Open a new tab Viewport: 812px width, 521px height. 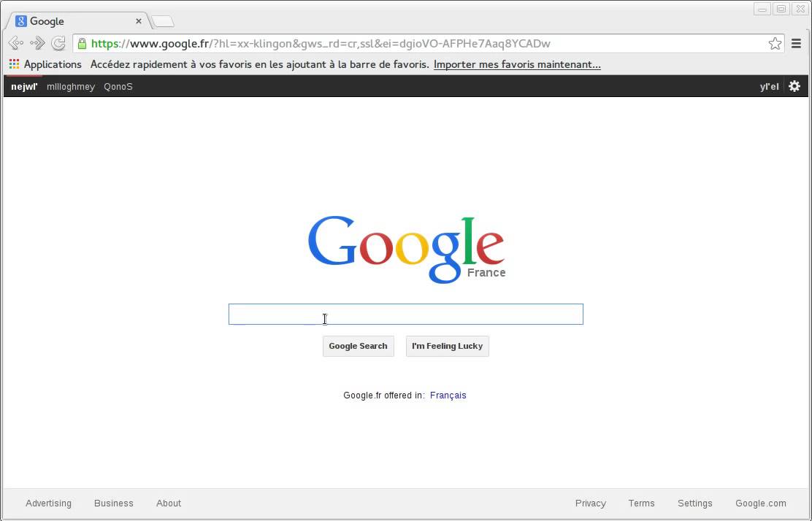164,22
